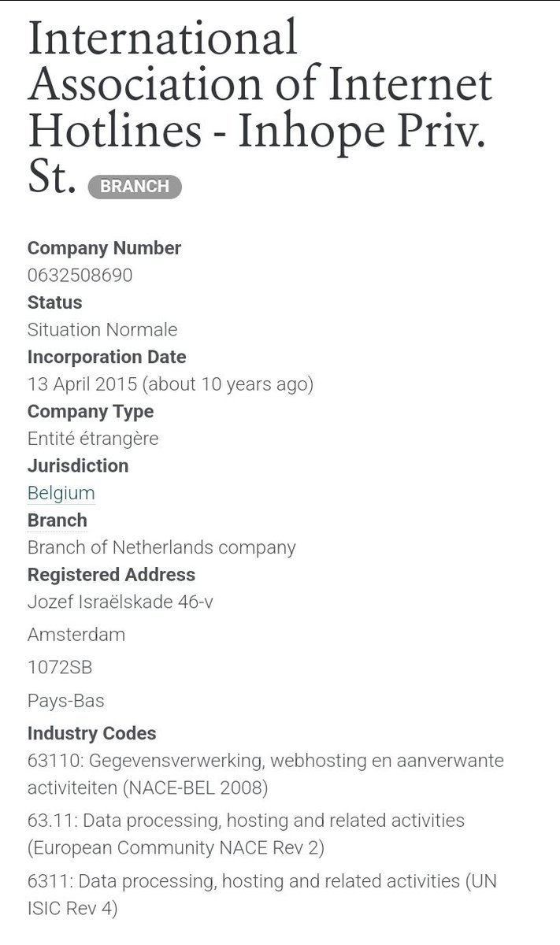The height and width of the screenshot is (945, 560).
Task: Click the Status label
Action: 54,302
